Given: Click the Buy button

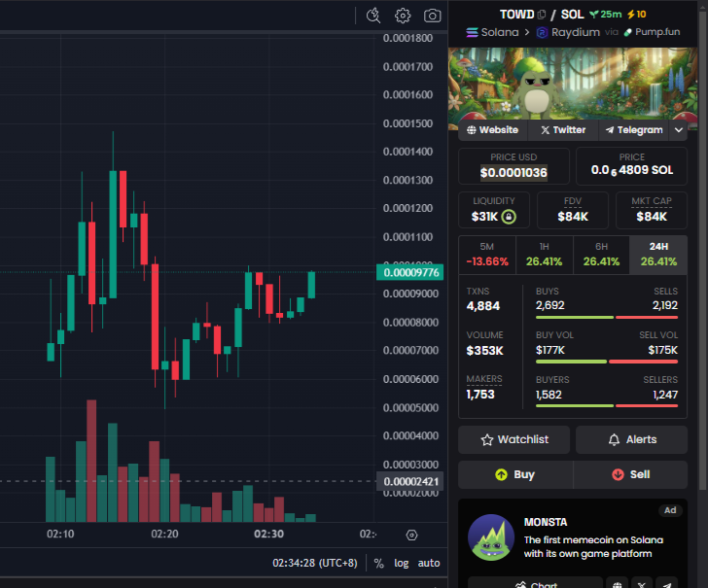Looking at the screenshot, I should coord(515,474).
